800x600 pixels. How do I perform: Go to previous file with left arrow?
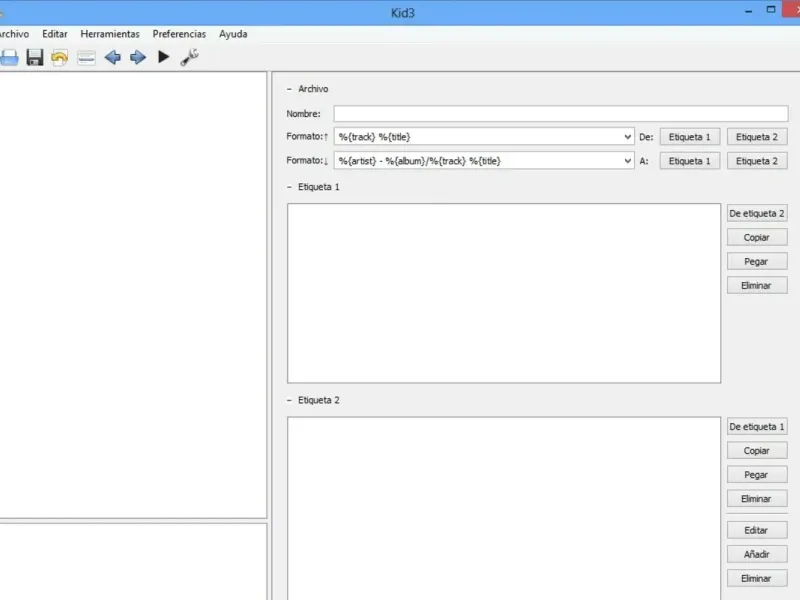pos(113,57)
